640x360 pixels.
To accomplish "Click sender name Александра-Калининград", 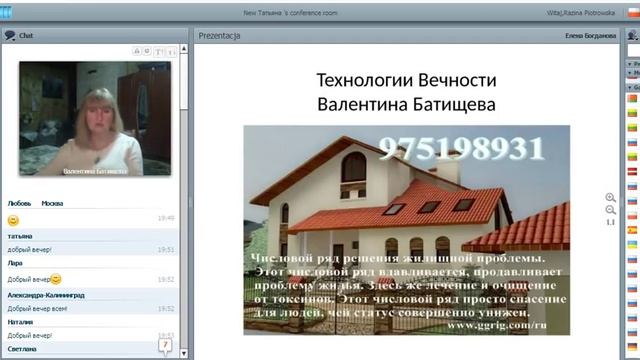I will (x=46, y=295).
